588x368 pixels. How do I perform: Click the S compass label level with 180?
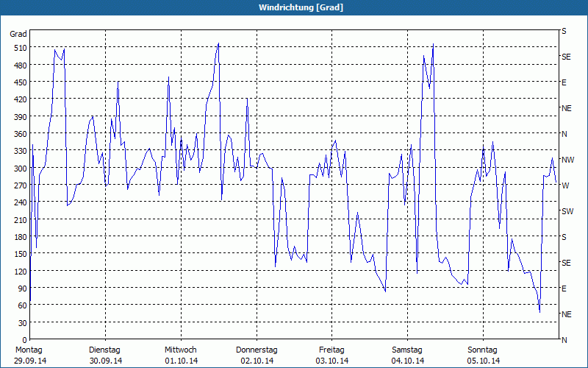pyautogui.click(x=564, y=237)
